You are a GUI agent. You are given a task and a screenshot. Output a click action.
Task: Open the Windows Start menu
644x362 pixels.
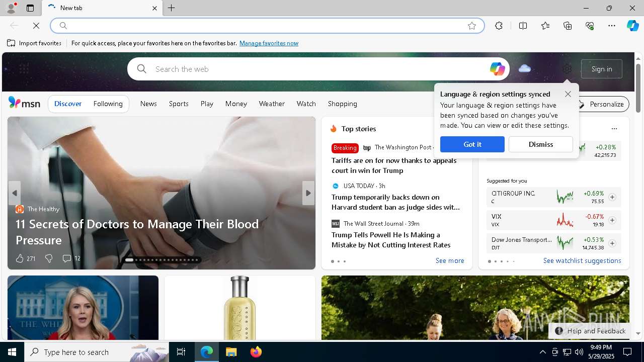pos(12,352)
